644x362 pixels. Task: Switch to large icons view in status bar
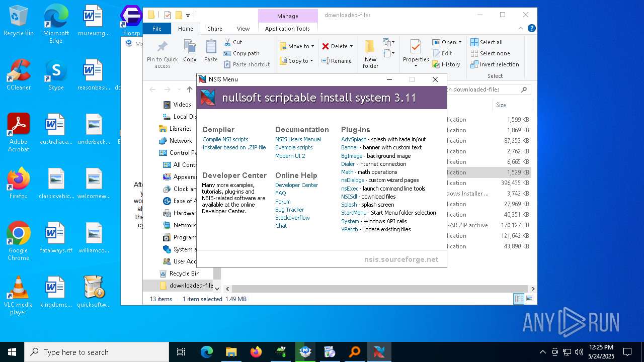coord(529,299)
